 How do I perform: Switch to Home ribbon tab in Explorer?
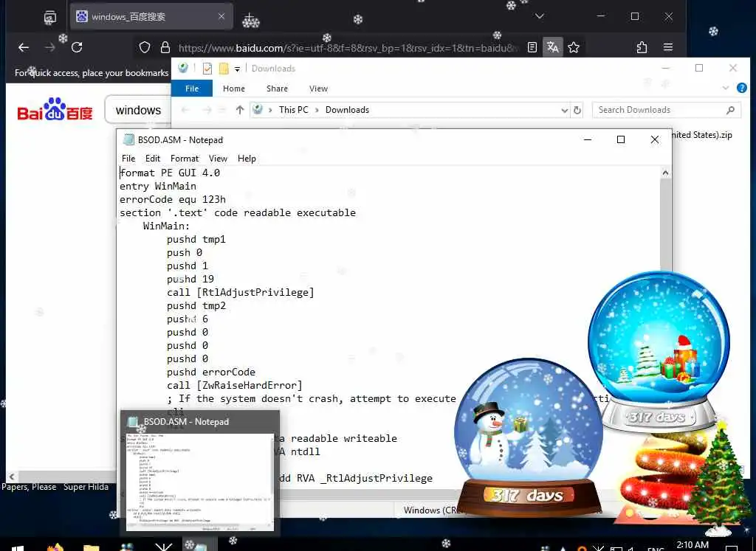pyautogui.click(x=234, y=89)
